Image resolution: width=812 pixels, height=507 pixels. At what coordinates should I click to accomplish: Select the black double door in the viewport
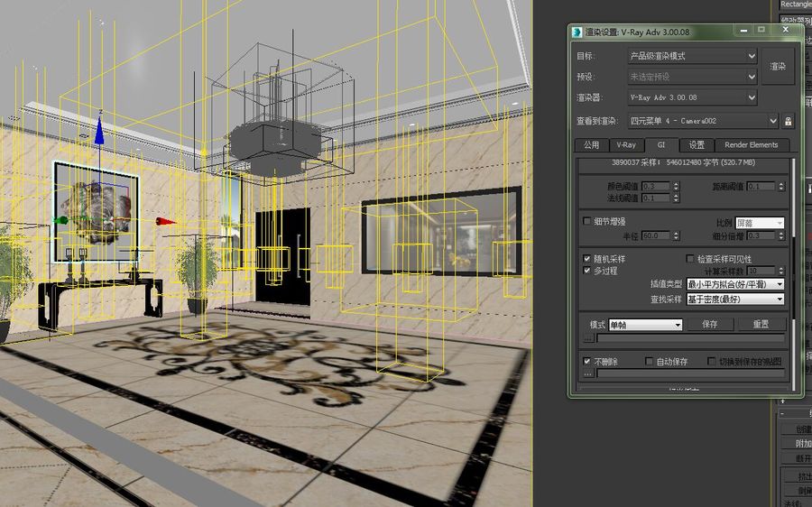point(282,257)
